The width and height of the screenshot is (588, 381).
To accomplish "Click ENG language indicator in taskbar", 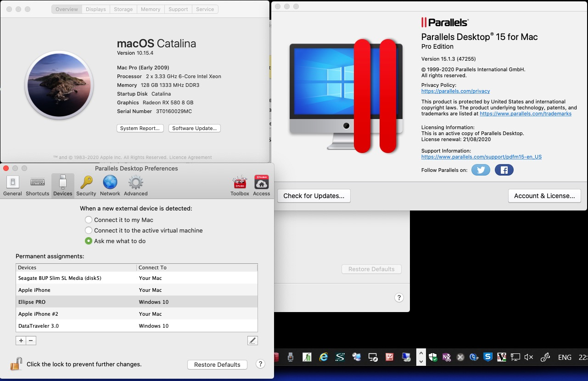I will click(x=565, y=357).
